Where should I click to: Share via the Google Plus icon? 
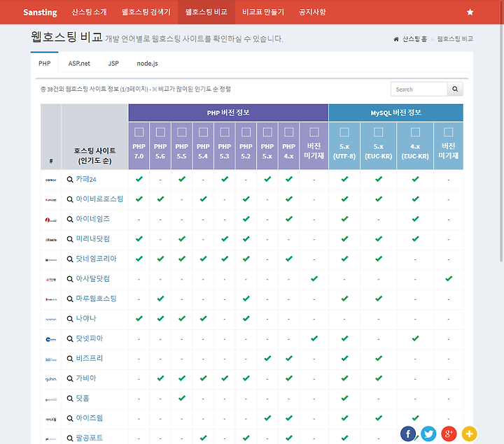pyautogui.click(x=449, y=434)
